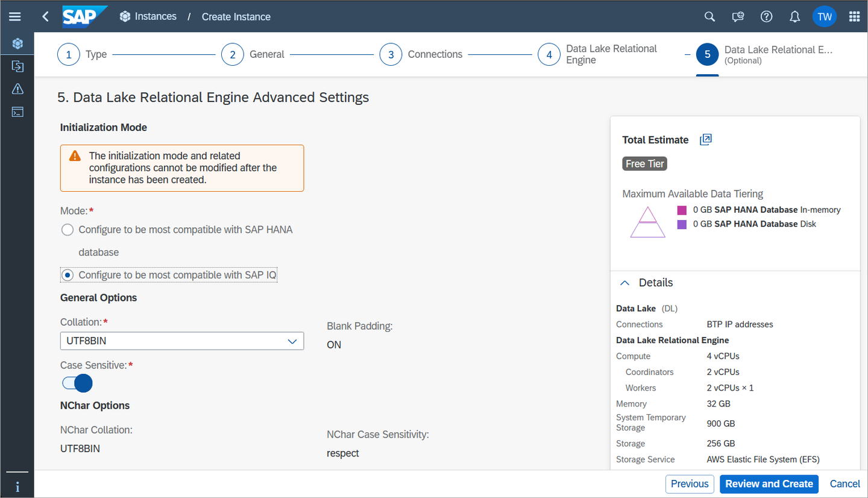The width and height of the screenshot is (868, 498).
Task: Click the Instances cube icon in breadcrumb
Action: pyautogui.click(x=125, y=17)
